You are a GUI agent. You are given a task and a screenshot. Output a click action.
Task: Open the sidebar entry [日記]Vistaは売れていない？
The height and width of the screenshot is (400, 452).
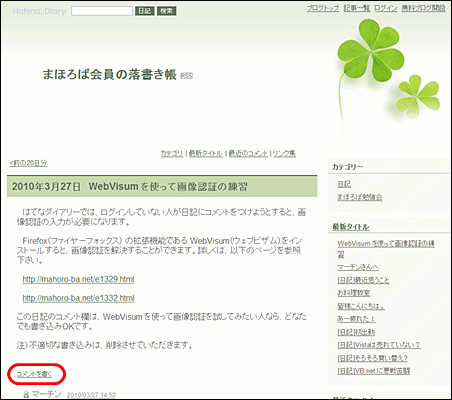point(379,345)
